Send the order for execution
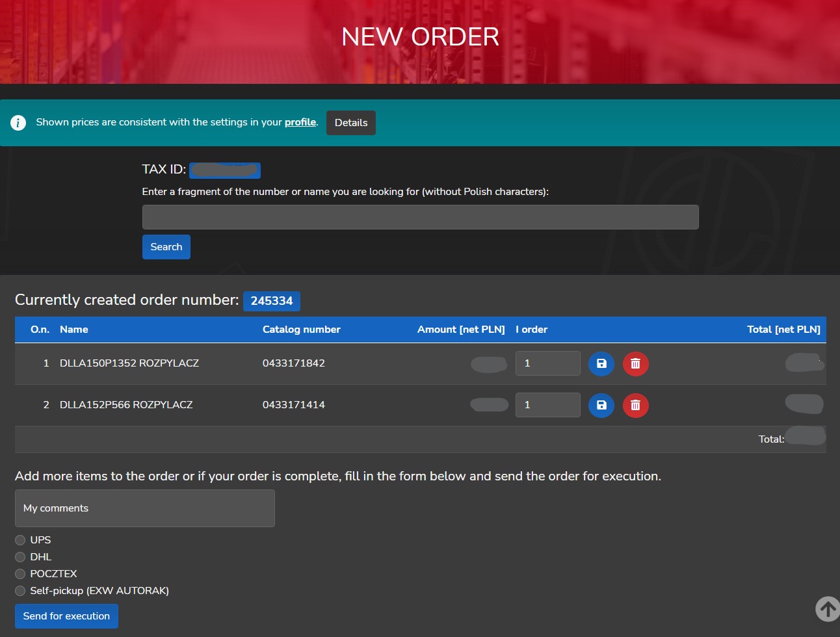The image size is (840, 637). [66, 616]
